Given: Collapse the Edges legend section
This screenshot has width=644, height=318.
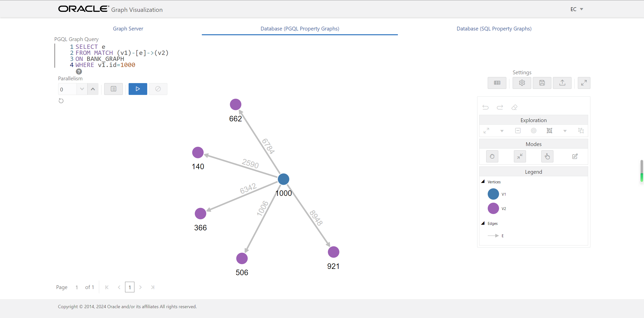Looking at the screenshot, I should point(483,223).
